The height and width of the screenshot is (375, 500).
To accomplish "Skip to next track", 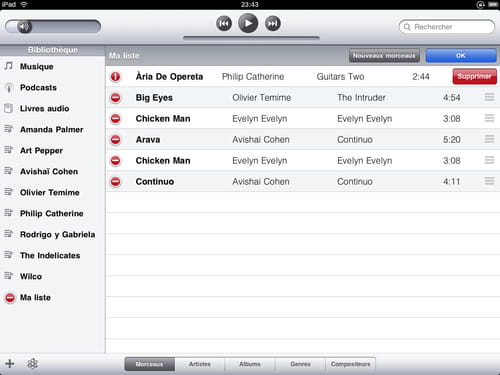I will 273,24.
